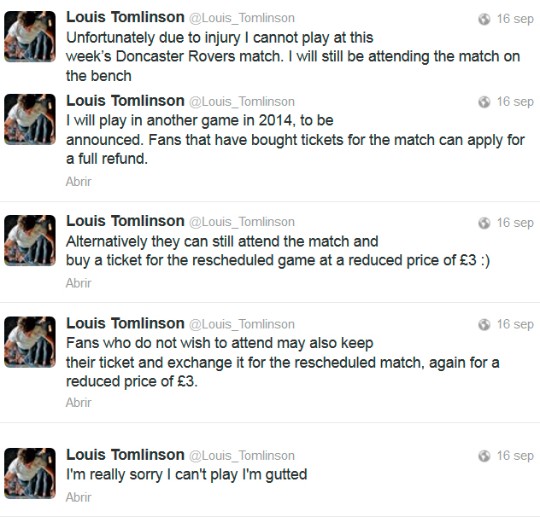Click globe icon on injury announcement tweet
This screenshot has width=540, height=517.
coord(484,19)
